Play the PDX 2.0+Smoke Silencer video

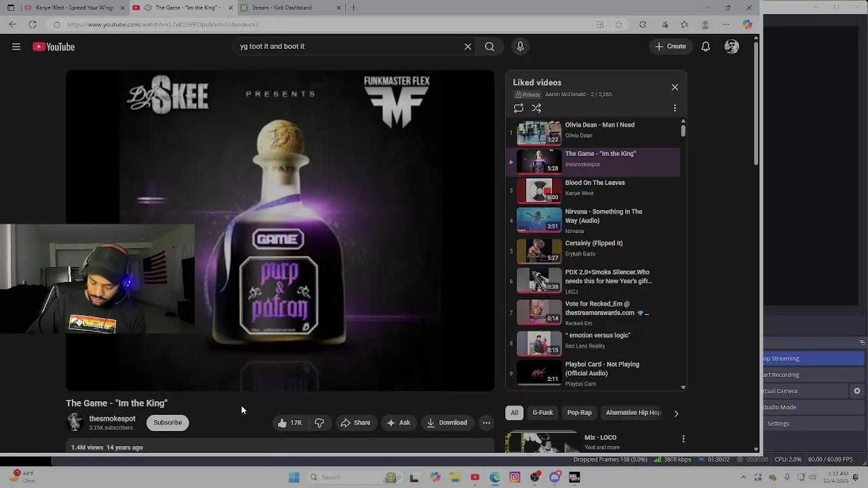click(593, 281)
